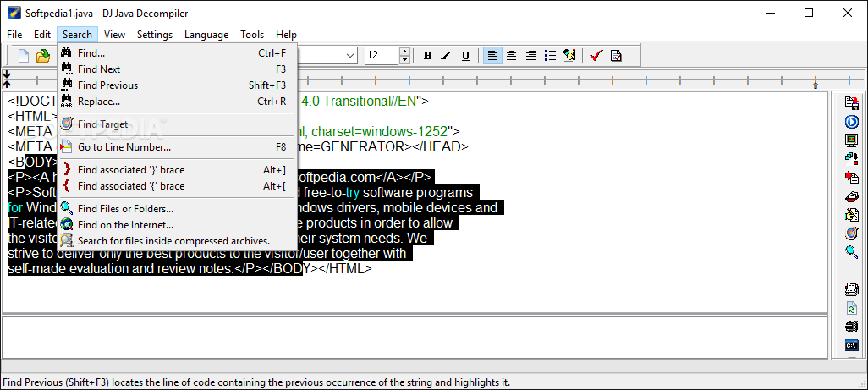Image resolution: width=868 pixels, height=390 pixels.
Task: Click the yellow highlighted document sidebar icon
Action: click(x=851, y=215)
